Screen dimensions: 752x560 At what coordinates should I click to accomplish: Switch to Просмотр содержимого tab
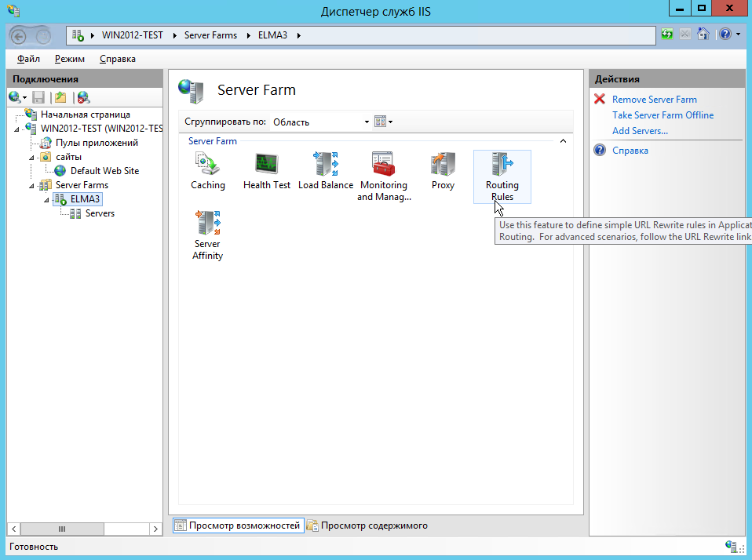(x=367, y=525)
